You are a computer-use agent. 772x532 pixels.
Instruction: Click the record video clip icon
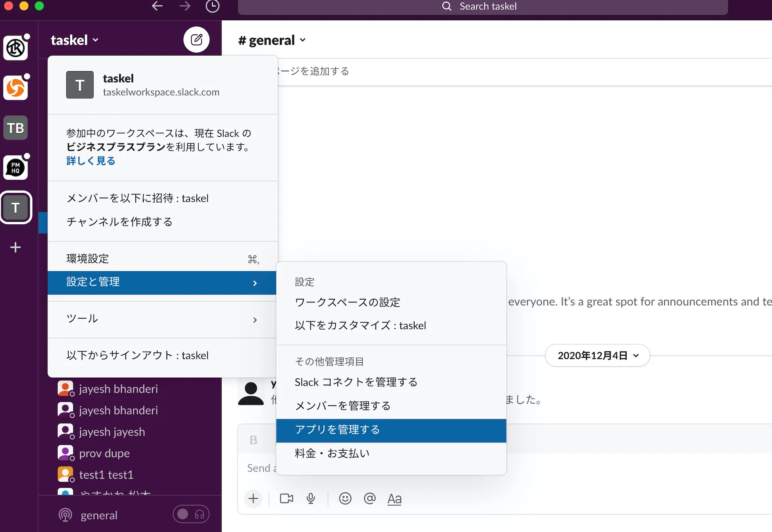coord(286,498)
